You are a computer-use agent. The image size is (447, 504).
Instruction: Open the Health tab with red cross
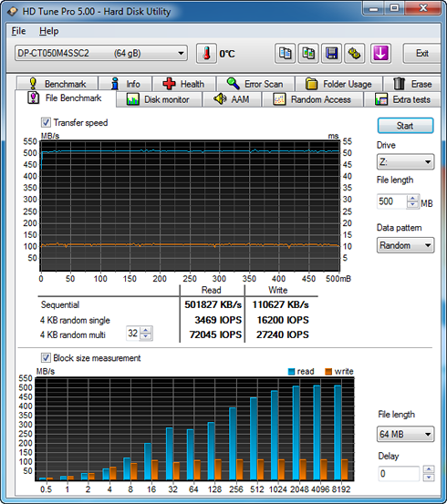click(184, 84)
